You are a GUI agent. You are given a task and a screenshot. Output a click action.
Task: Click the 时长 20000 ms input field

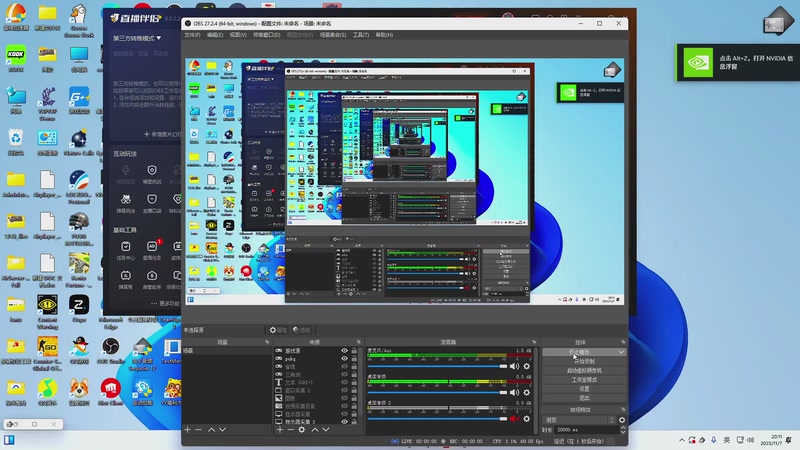pos(587,430)
